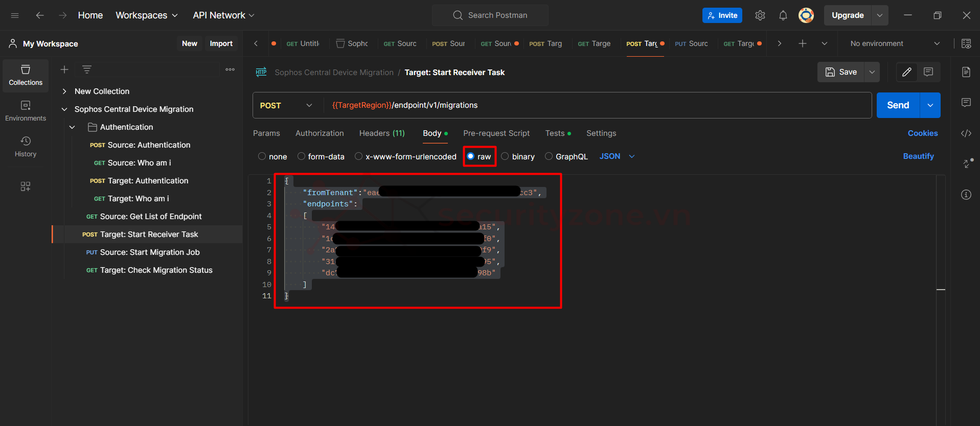This screenshot has height=426, width=980.
Task: Create new collection with plus icon
Action: [x=64, y=69]
